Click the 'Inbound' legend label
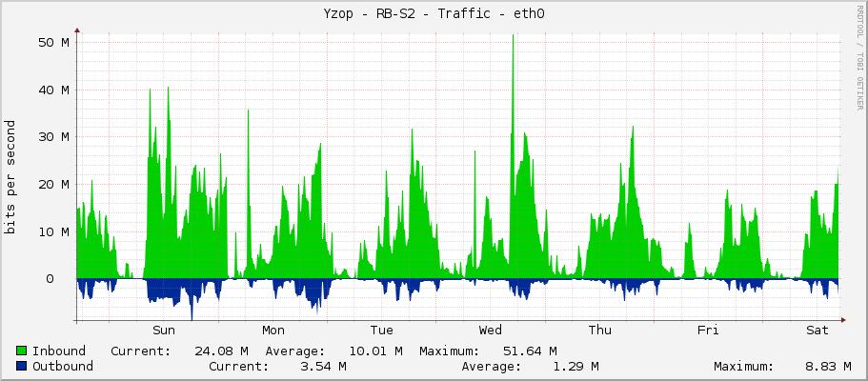 pos(59,351)
